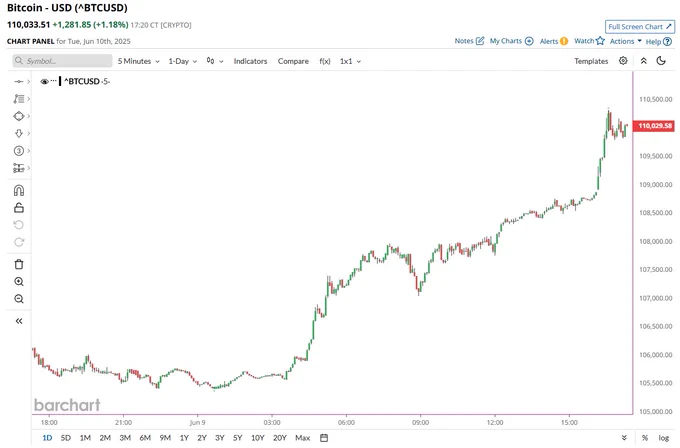The height and width of the screenshot is (448, 680).
Task: Open the Help link
Action: [x=659, y=42]
